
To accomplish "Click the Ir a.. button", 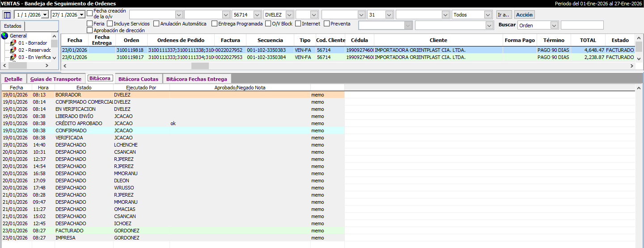I will point(504,15).
